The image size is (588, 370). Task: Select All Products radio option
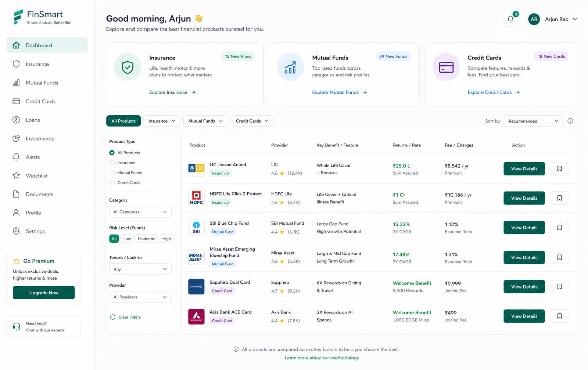coord(112,153)
